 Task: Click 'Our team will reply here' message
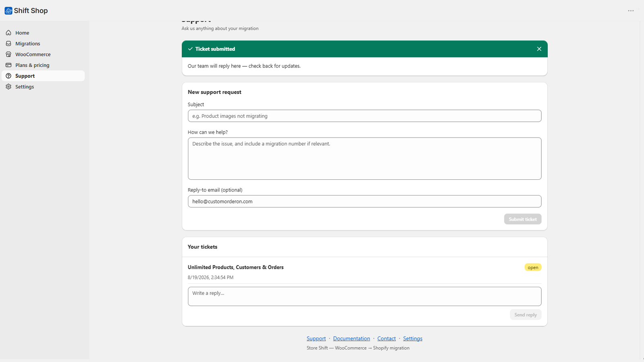(x=244, y=66)
